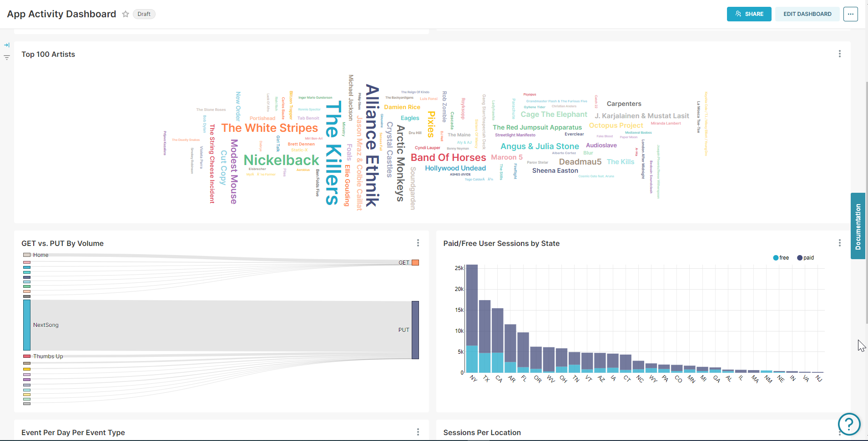Click Maroon 5 in word cloud
Viewport: 868px width, 441px height.
pos(507,157)
